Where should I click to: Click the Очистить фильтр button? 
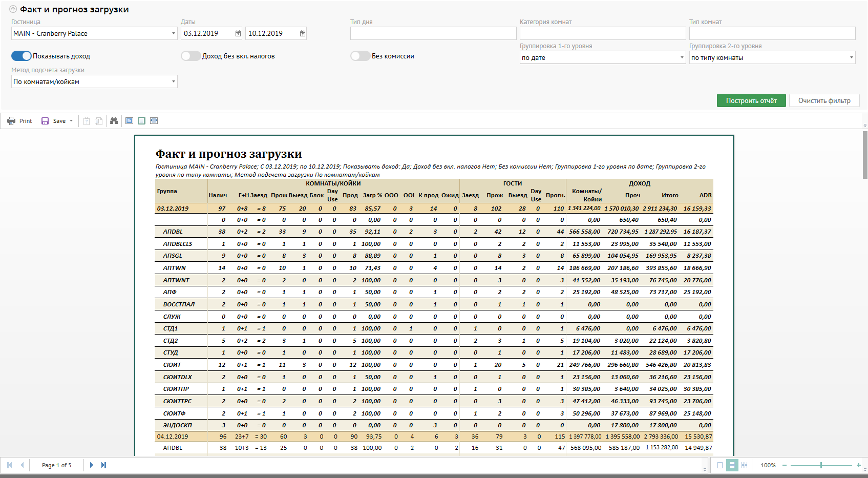coord(824,100)
